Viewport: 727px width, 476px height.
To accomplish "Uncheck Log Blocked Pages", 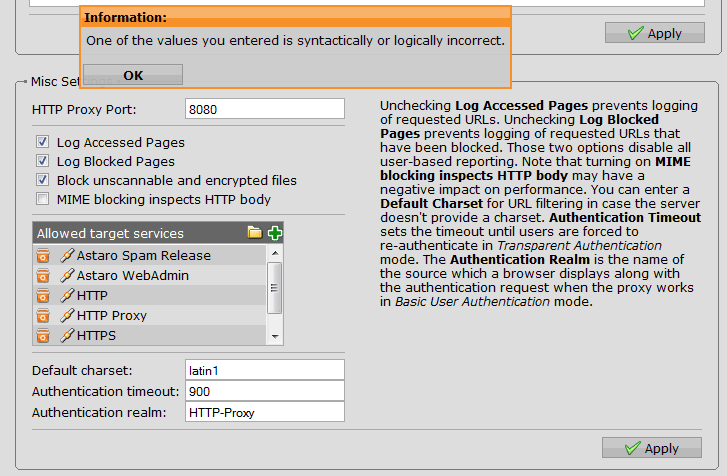I will click(43, 161).
